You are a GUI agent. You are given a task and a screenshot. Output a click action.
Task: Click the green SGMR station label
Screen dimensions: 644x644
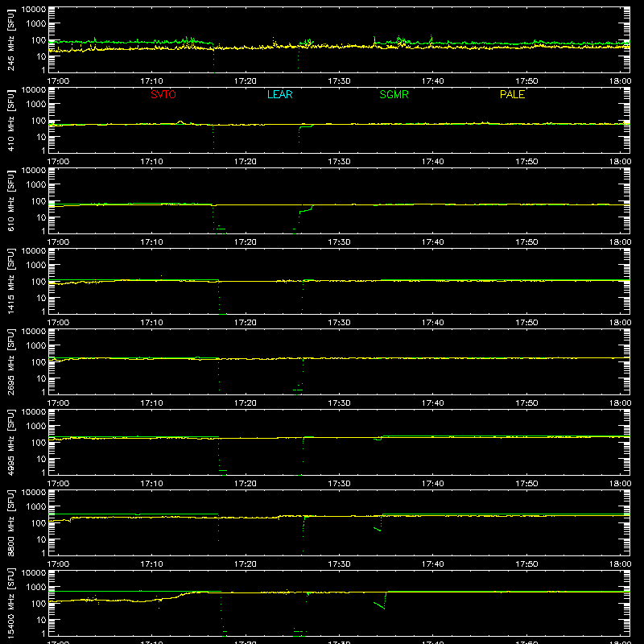point(394,94)
